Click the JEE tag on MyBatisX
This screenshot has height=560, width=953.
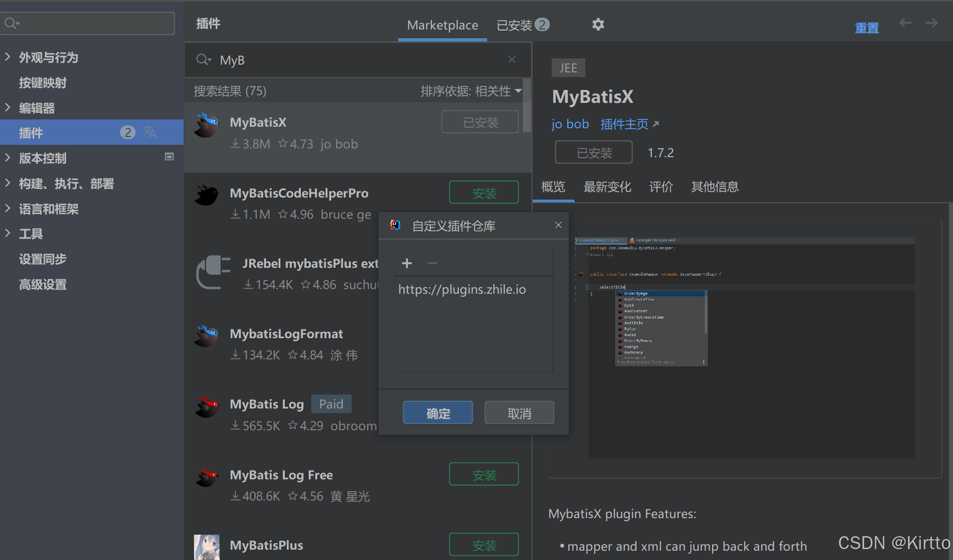point(568,68)
